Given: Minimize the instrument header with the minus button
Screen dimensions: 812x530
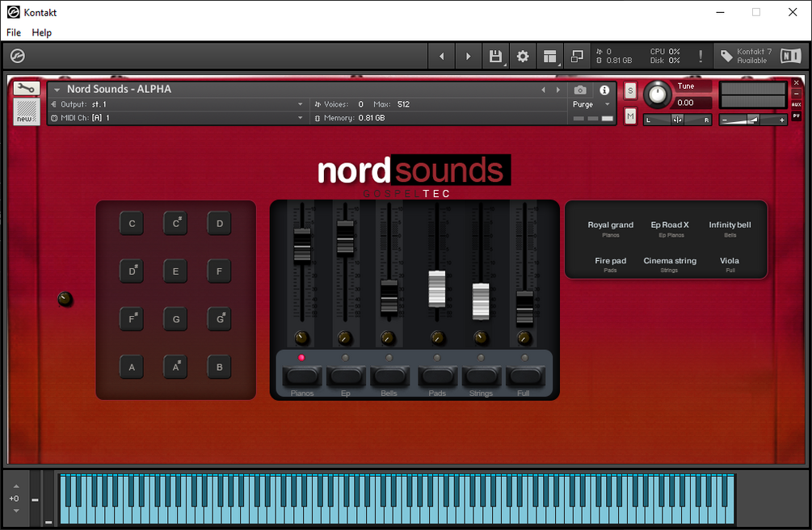Looking at the screenshot, I should coord(797,94).
